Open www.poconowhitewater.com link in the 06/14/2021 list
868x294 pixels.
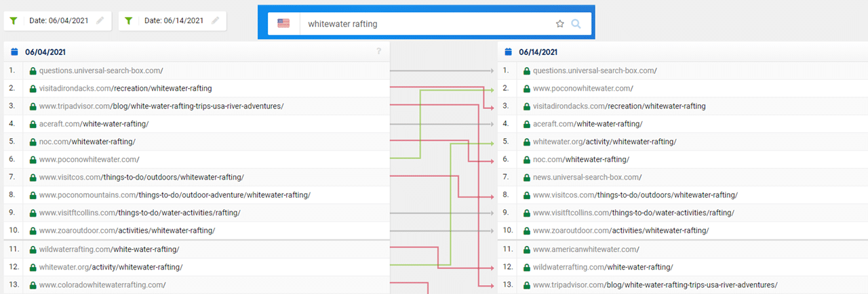[583, 88]
